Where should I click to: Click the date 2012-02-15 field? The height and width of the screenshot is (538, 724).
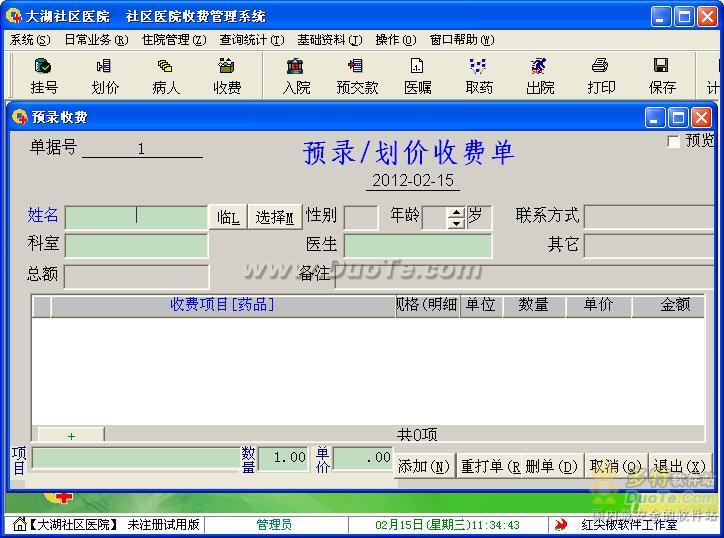413,180
